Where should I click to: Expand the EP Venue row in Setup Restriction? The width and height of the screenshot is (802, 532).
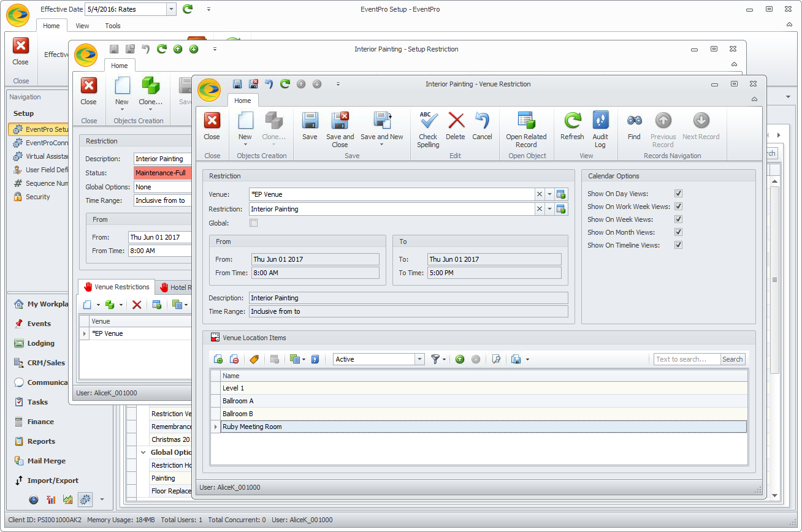85,333
